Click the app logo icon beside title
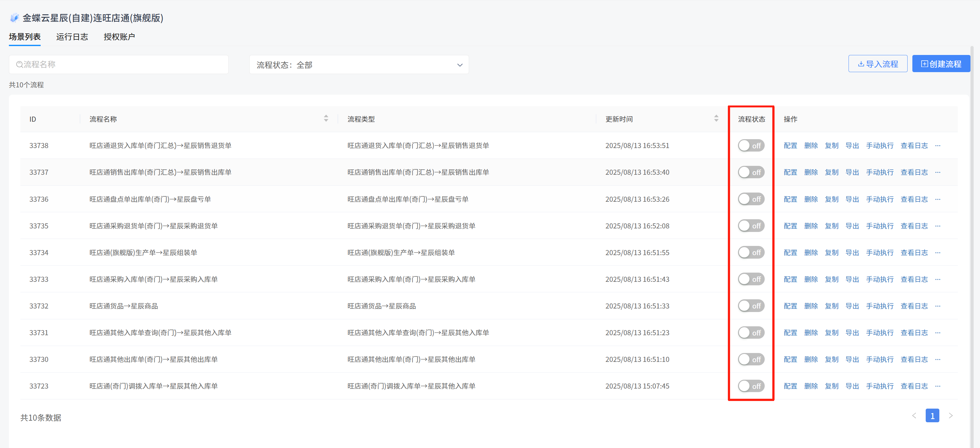Viewport: 980px width, 448px height. click(15, 17)
